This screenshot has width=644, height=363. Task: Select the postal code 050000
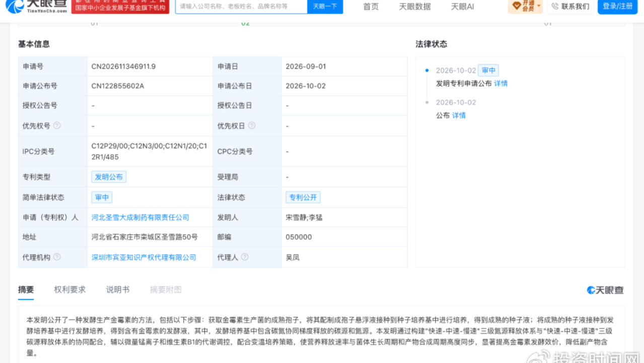tap(299, 237)
